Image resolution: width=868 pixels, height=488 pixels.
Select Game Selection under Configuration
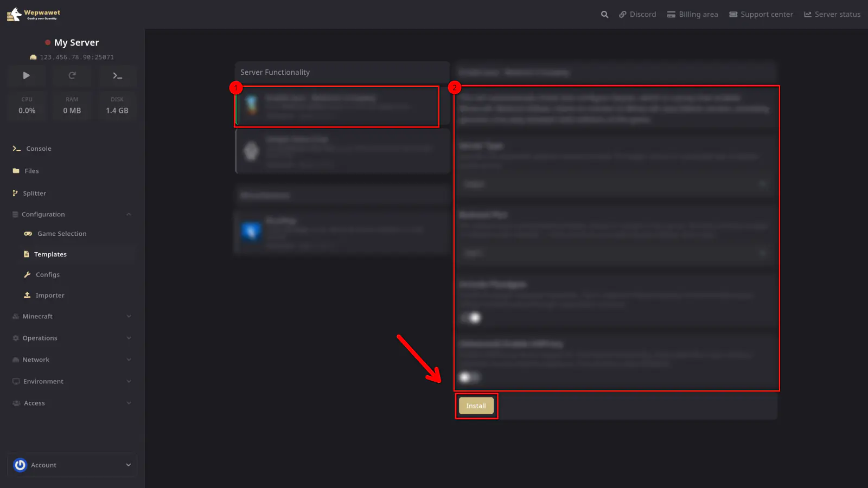coord(61,234)
